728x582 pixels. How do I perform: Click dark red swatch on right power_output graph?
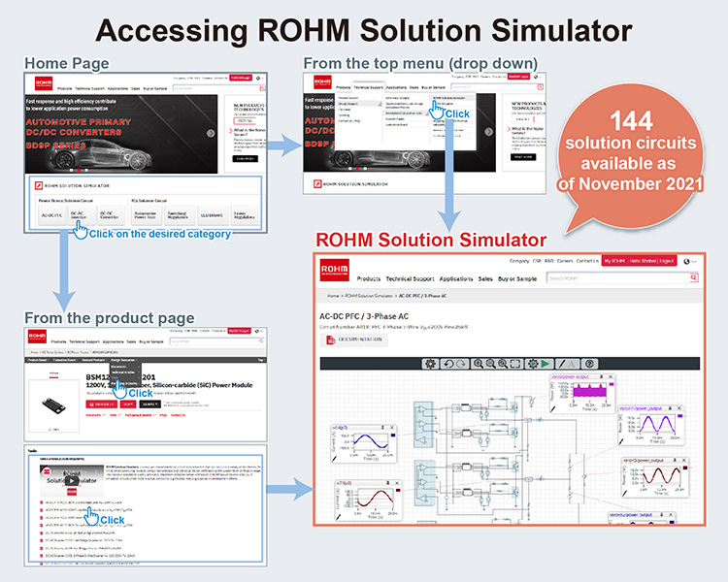(x=685, y=468)
